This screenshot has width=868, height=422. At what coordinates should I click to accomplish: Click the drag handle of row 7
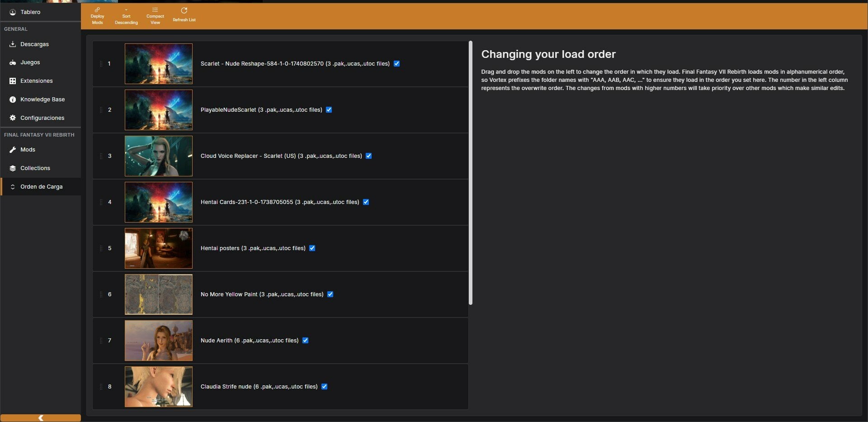click(x=101, y=341)
